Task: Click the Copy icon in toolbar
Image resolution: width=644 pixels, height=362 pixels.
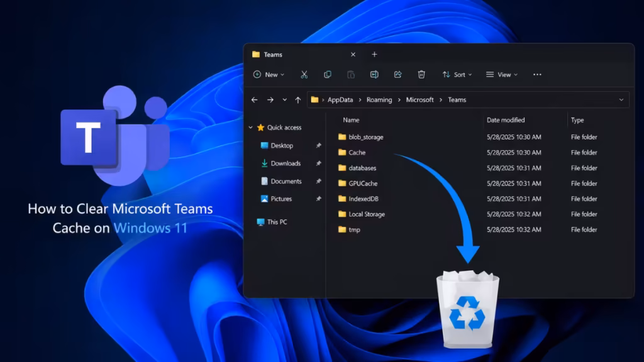Action: pos(327,75)
